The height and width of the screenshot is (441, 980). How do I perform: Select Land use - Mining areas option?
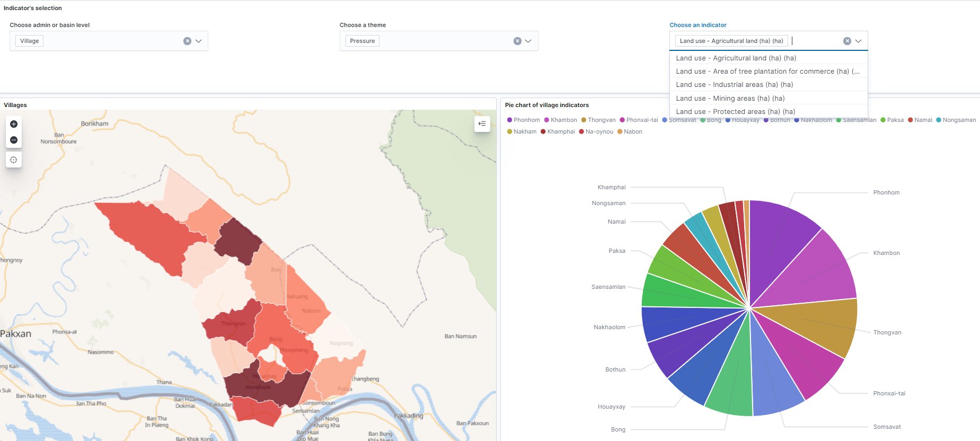coord(730,98)
